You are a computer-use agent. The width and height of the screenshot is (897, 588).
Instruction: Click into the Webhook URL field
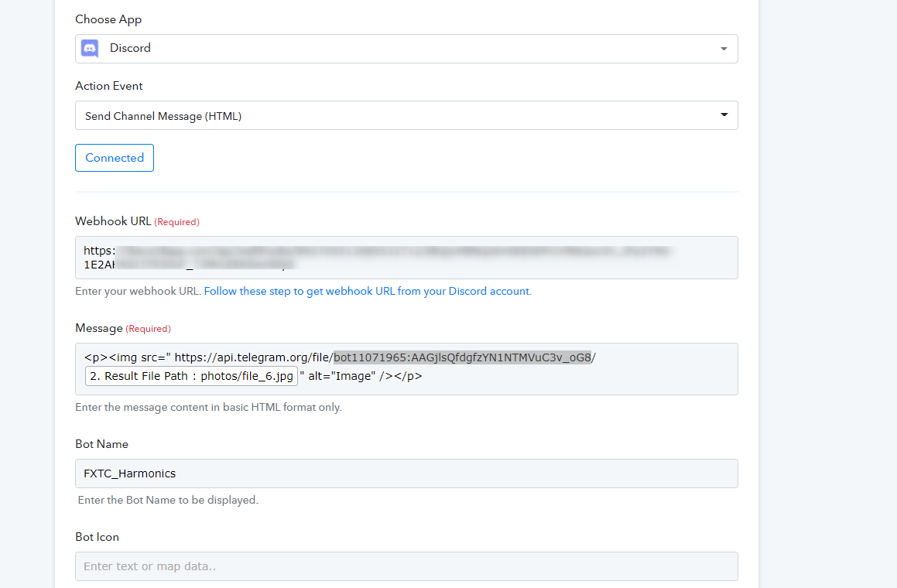pyautogui.click(x=406, y=258)
